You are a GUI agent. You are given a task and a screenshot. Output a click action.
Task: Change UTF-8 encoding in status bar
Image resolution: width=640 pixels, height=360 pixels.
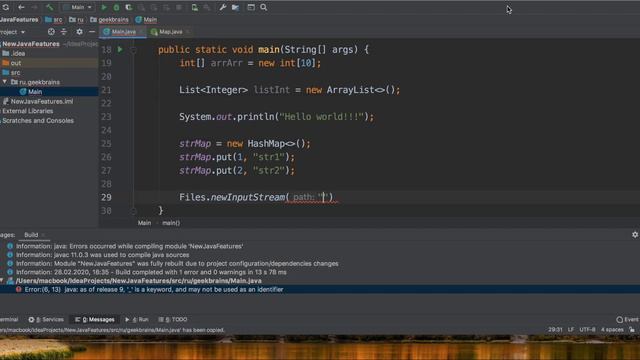point(587,329)
